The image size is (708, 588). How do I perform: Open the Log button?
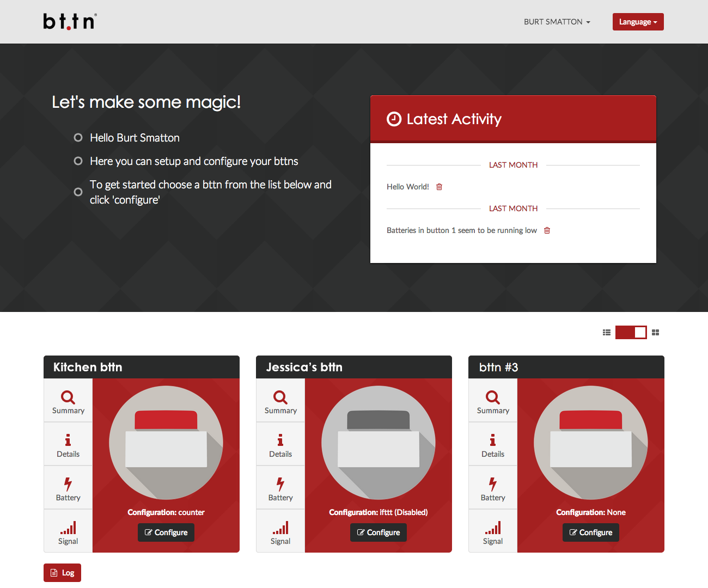(62, 573)
